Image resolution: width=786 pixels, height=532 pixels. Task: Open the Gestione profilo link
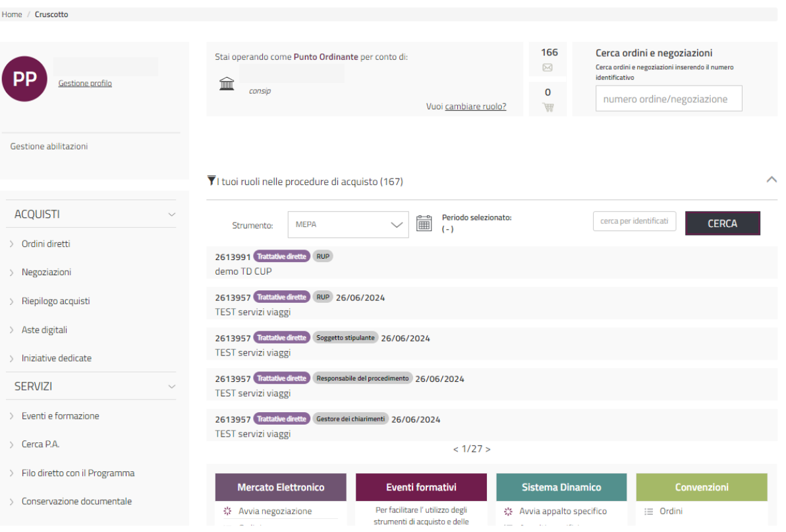coord(85,84)
